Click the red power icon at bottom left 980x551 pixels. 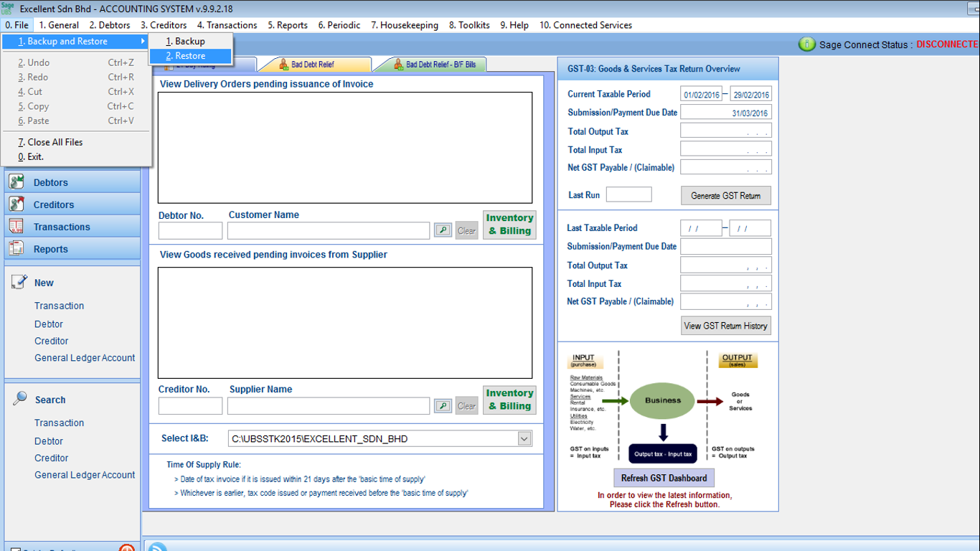(126, 549)
